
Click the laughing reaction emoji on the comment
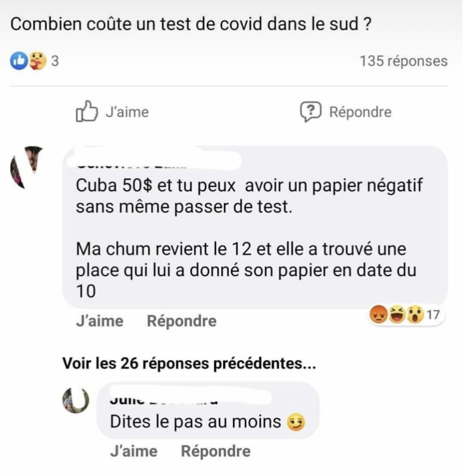click(x=397, y=314)
